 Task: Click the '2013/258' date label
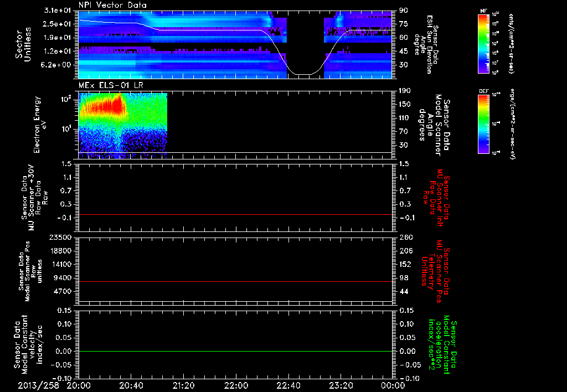38,385
